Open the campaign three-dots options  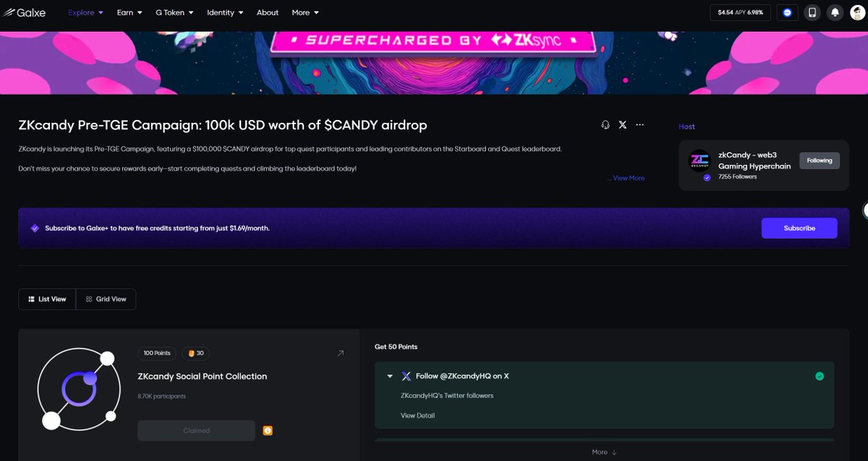[x=639, y=124]
